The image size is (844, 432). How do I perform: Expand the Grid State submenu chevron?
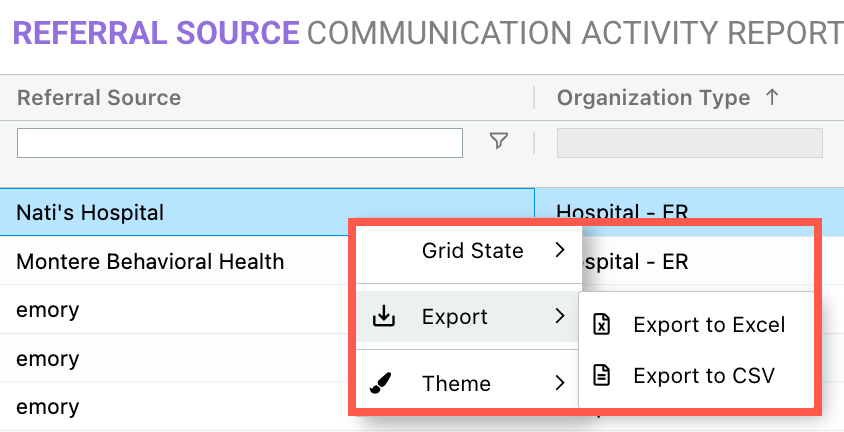560,251
